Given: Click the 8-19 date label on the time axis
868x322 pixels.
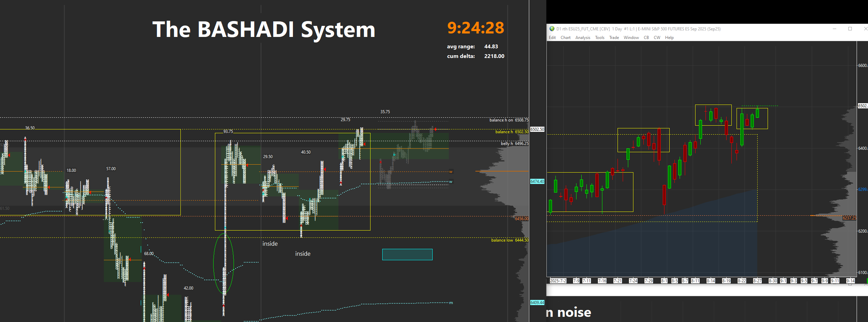Looking at the screenshot, I should 726,281.
